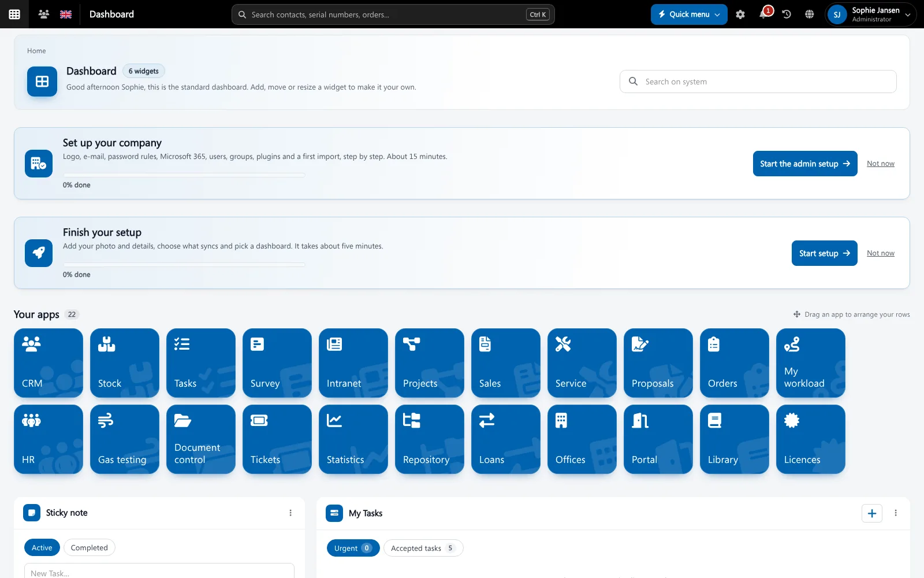The height and width of the screenshot is (578, 924).
Task: Open the Repository app tile
Action: pos(430,439)
